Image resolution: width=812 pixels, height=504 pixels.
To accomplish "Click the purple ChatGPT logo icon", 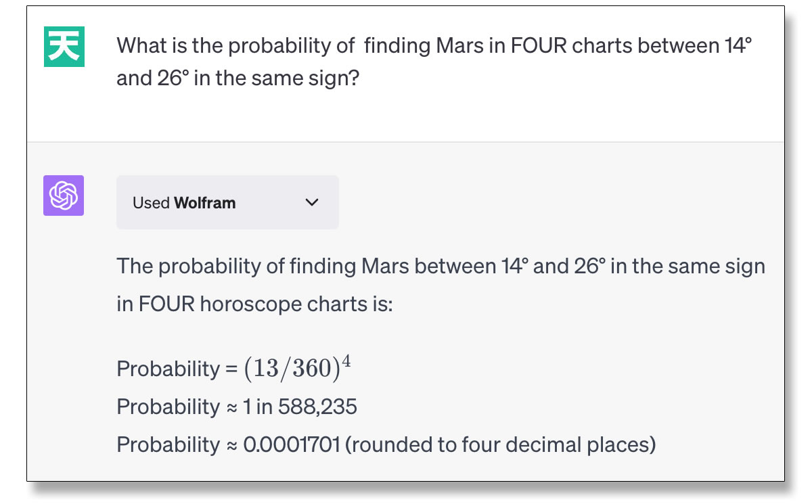I will click(64, 196).
